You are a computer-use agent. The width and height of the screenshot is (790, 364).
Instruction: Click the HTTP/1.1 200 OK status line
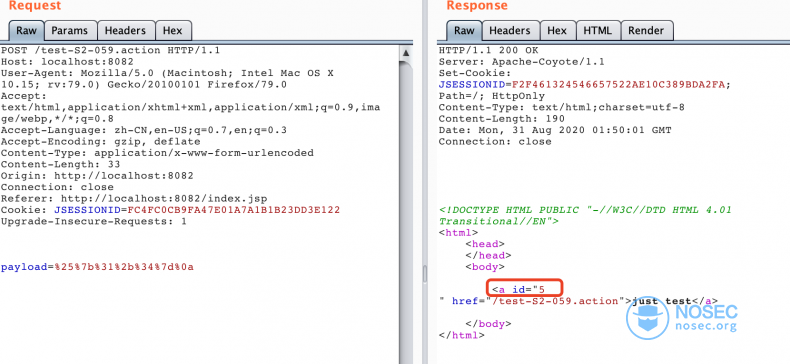coord(488,50)
